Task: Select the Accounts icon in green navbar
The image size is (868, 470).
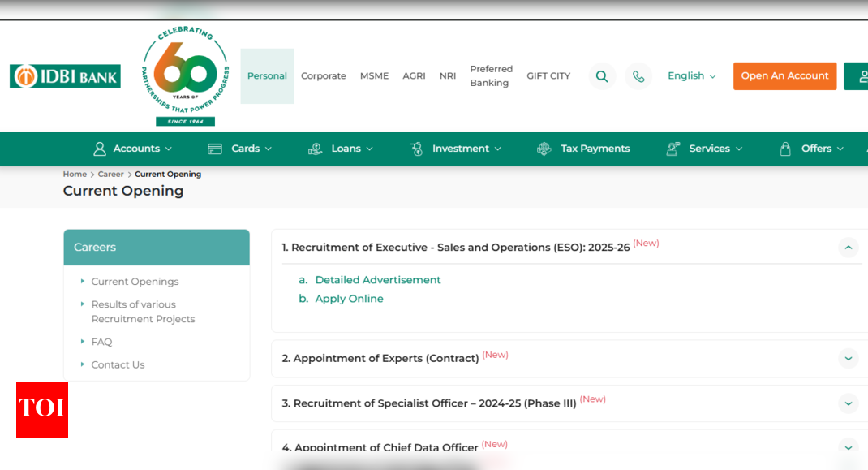Action: pos(100,149)
